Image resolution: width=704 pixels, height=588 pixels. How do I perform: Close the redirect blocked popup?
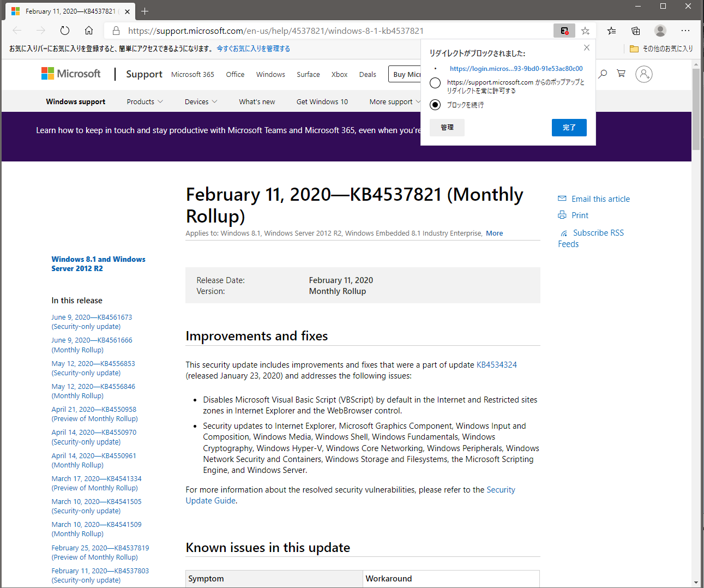click(x=587, y=47)
